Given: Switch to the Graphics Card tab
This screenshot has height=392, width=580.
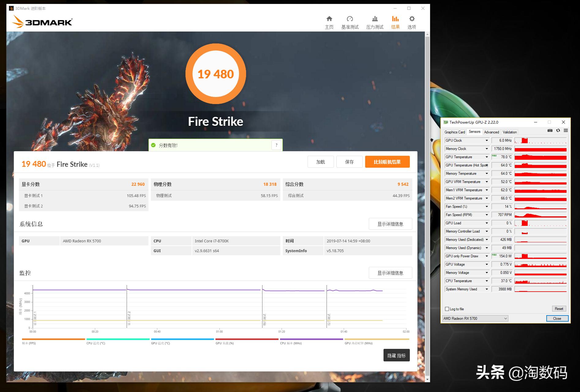Looking at the screenshot, I should pos(455,132).
